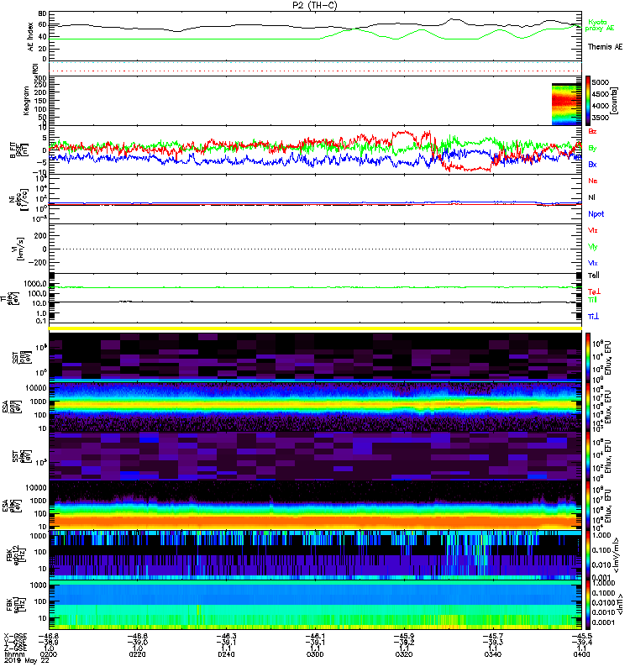Click the colored Keogram image patch
The height and width of the screenshot is (672, 630).
566,104
